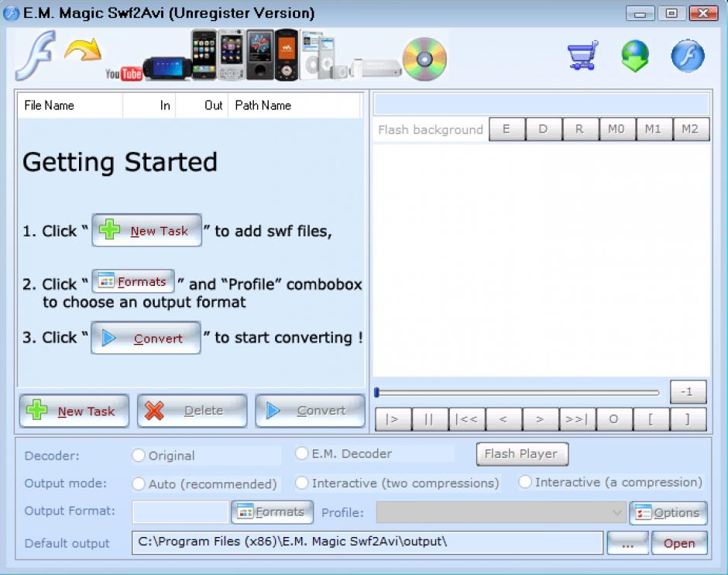The image size is (728, 575).
Task: Click the green plus icon on bottom New Task
Action: click(36, 410)
